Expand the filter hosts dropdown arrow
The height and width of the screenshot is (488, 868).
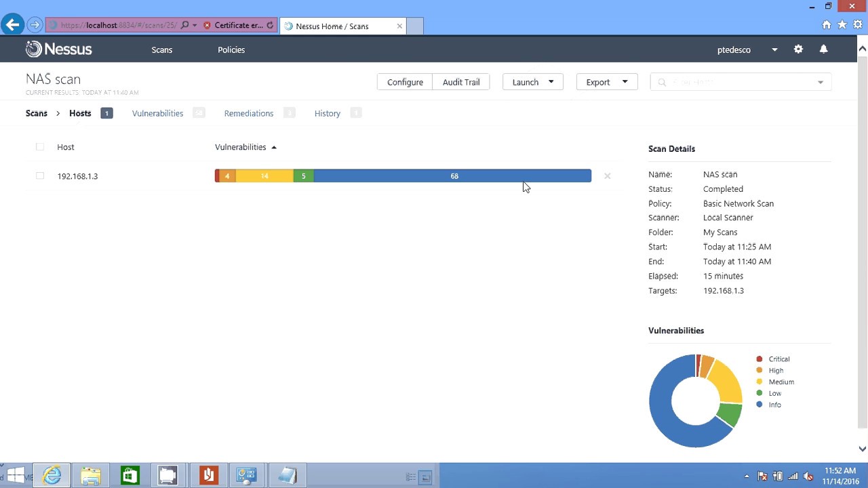tap(821, 83)
